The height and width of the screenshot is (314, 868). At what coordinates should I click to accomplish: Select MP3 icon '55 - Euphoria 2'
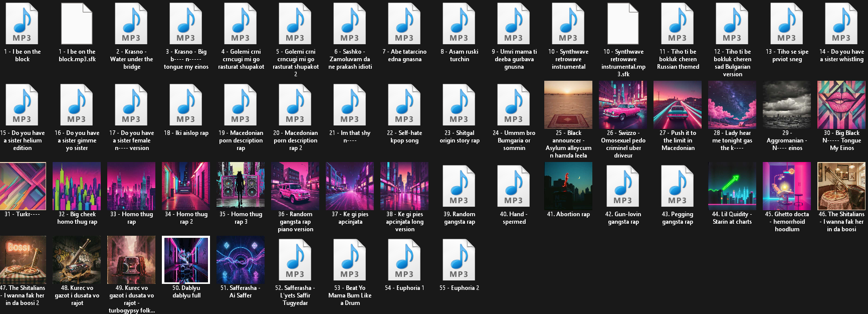pos(459,260)
